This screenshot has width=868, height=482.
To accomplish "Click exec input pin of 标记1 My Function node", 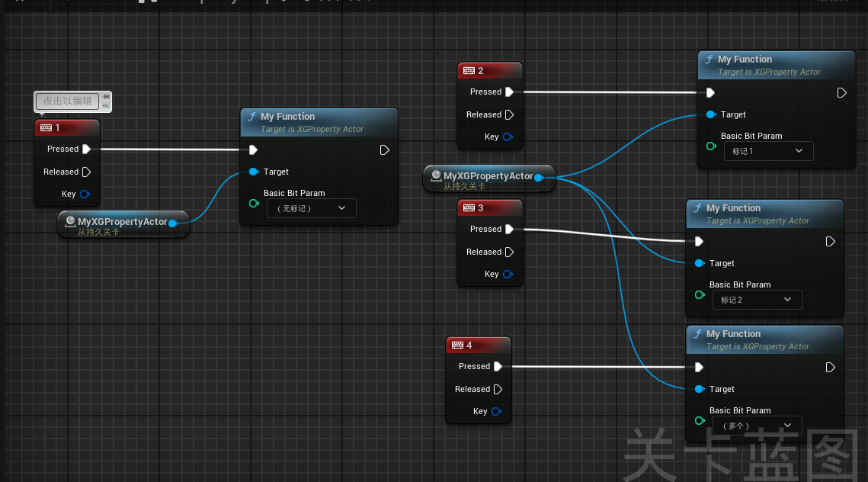I will (x=710, y=92).
